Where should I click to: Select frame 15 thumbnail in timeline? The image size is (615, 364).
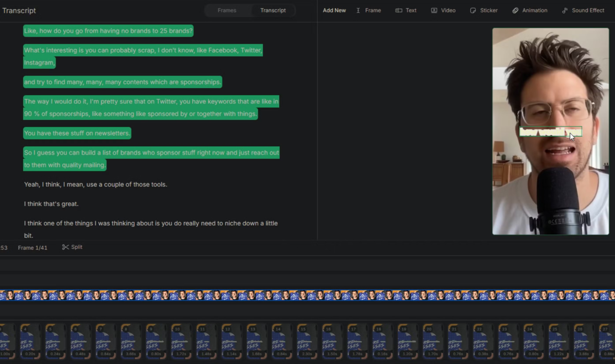(x=307, y=341)
